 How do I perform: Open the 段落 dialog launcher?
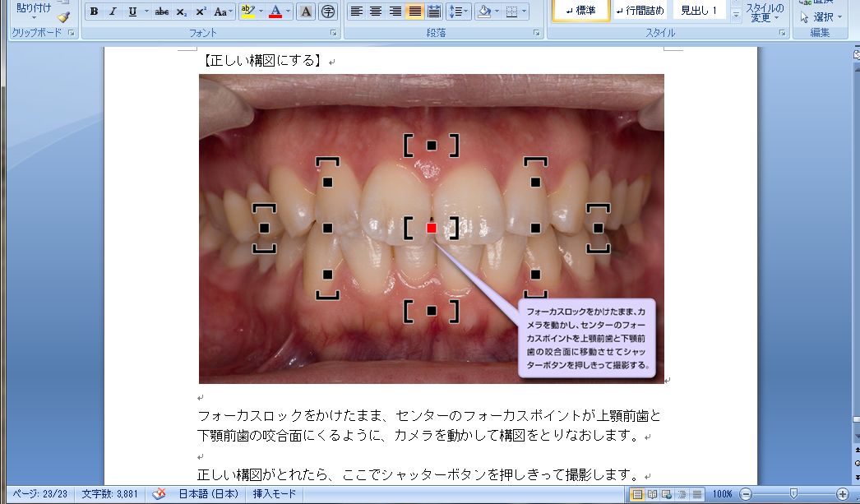point(536,33)
